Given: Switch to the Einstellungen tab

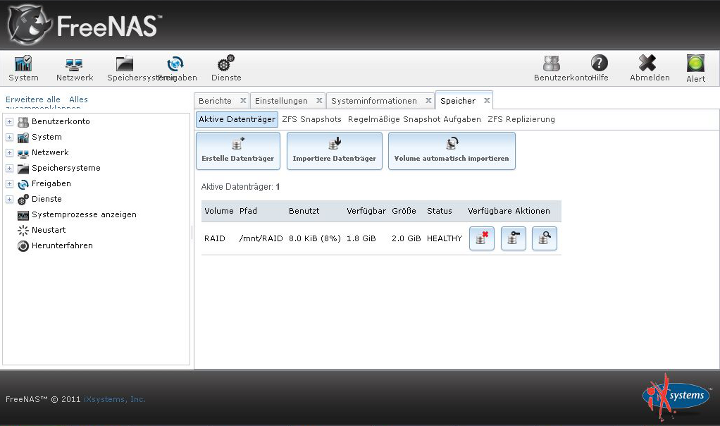Looking at the screenshot, I should [x=281, y=101].
